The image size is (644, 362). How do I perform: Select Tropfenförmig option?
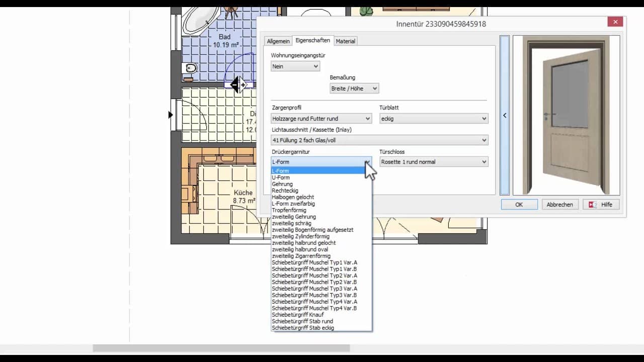click(x=321, y=210)
